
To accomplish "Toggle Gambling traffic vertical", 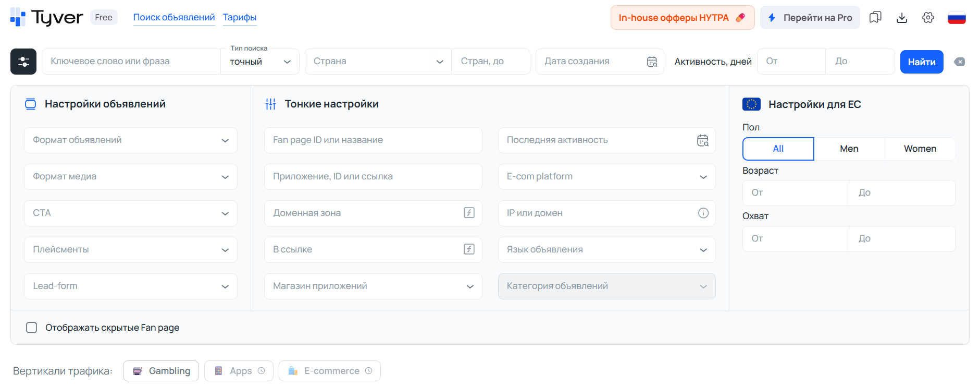I will [x=161, y=371].
